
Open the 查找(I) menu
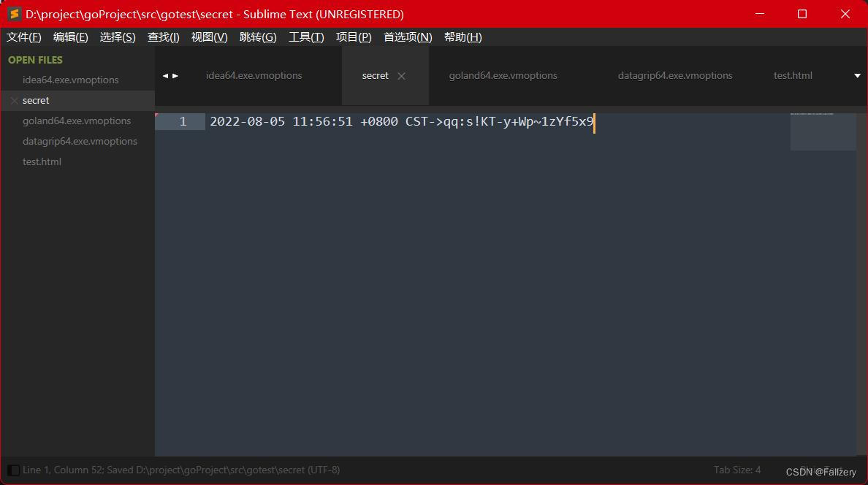tap(164, 37)
